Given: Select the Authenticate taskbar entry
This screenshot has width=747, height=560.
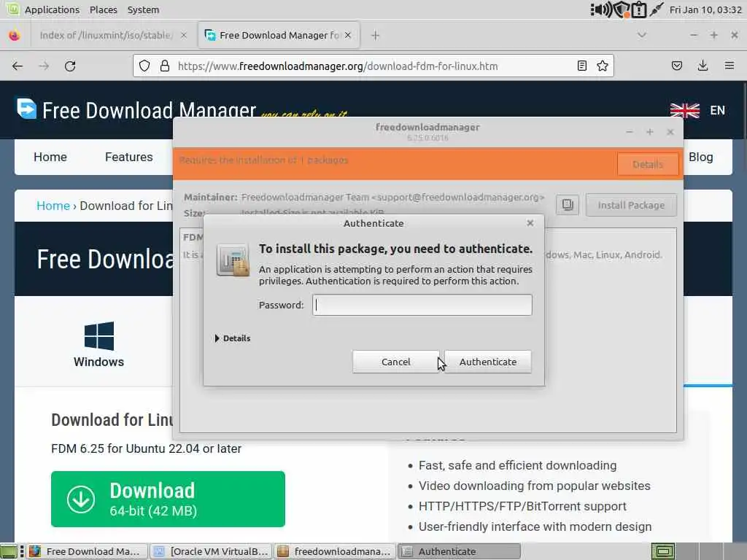Looking at the screenshot, I should (x=460, y=551).
